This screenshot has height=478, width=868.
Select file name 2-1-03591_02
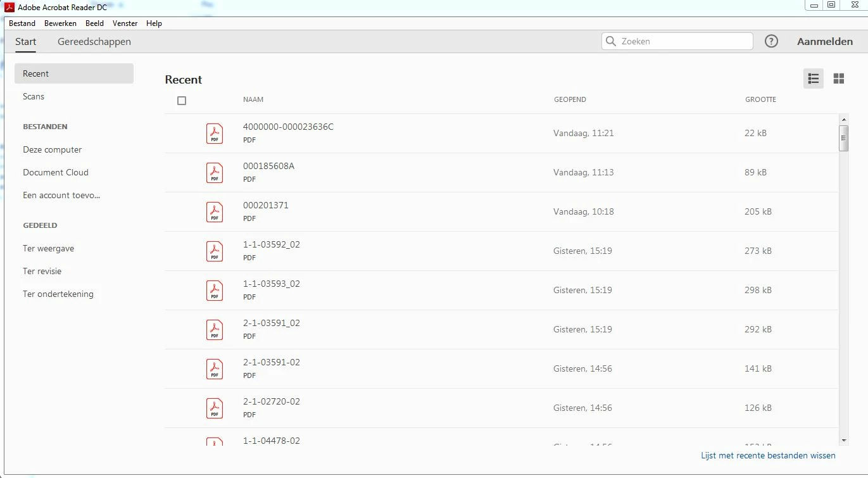coord(272,323)
